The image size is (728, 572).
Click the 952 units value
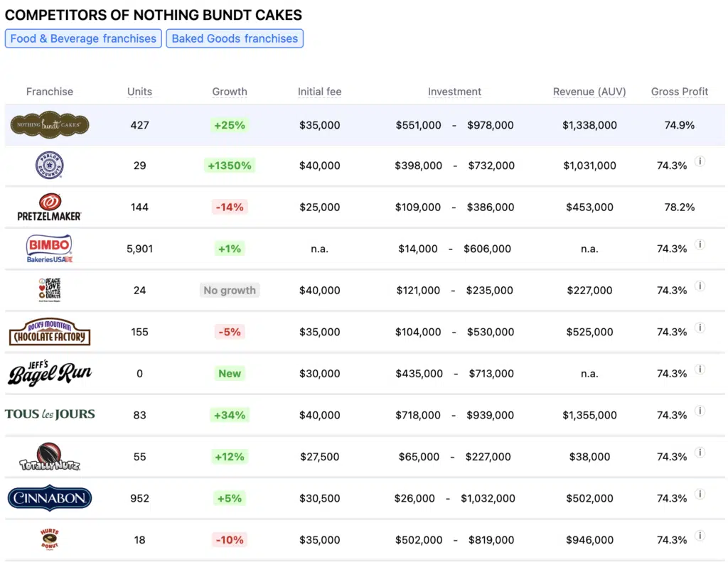click(x=140, y=498)
